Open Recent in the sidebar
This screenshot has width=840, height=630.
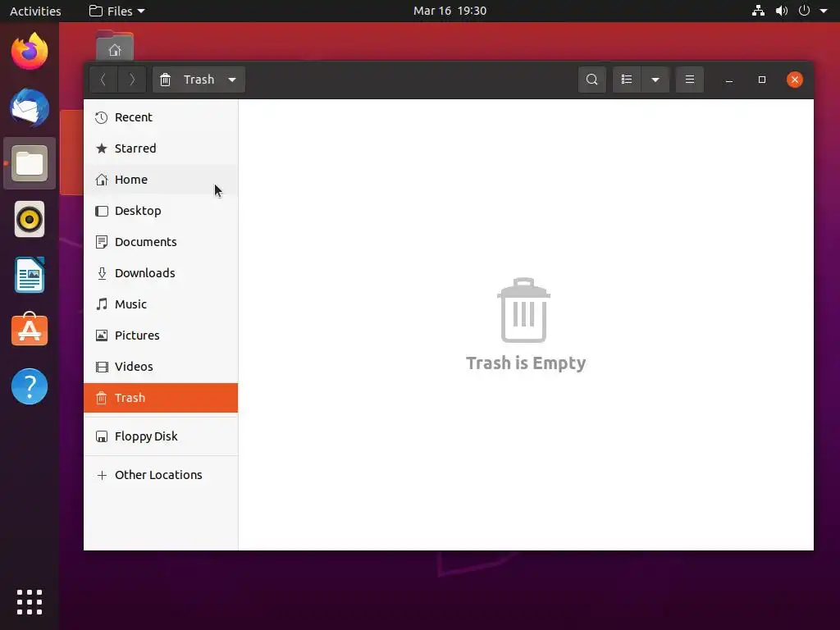[161, 117]
